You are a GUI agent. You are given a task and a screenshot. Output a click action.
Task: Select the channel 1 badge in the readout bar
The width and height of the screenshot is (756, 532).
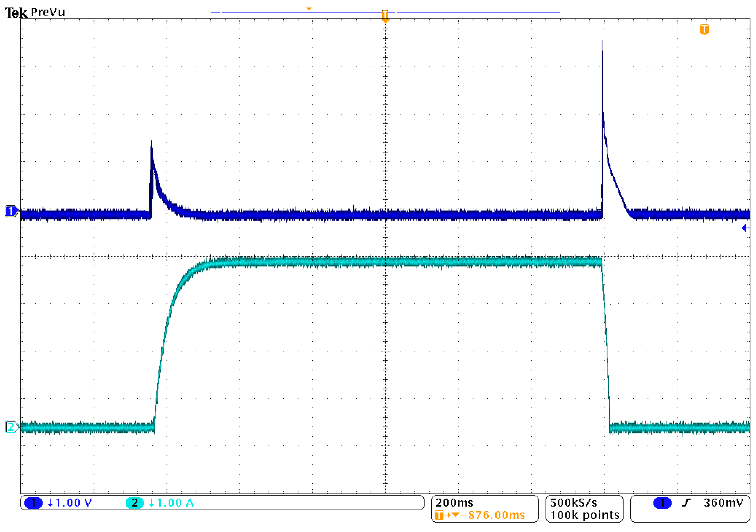point(33,503)
